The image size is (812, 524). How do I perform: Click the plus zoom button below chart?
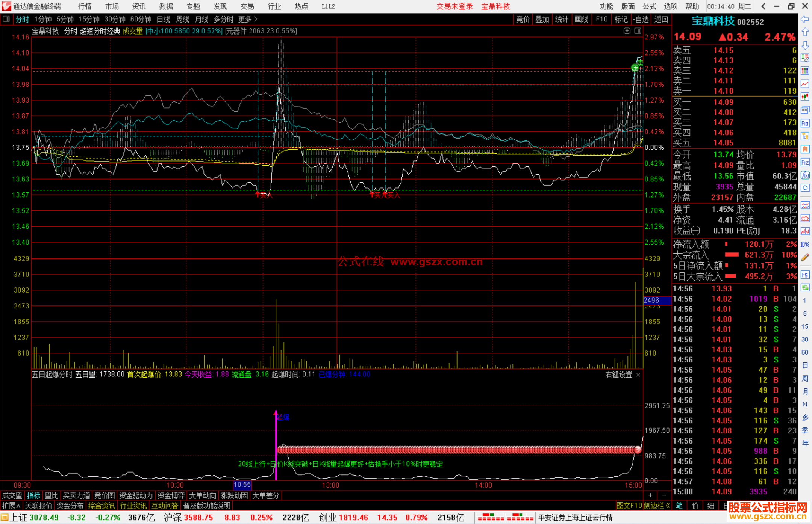[x=650, y=495]
